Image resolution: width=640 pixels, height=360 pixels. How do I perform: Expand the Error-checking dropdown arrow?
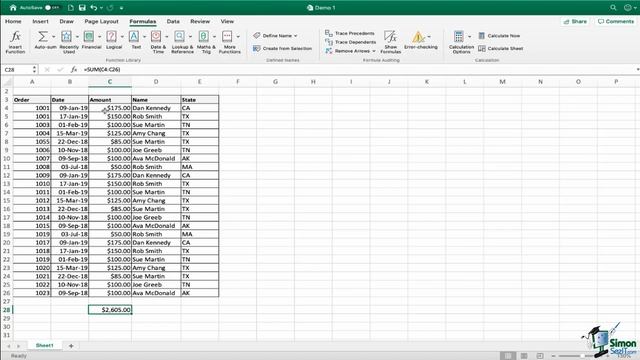[x=429, y=37]
